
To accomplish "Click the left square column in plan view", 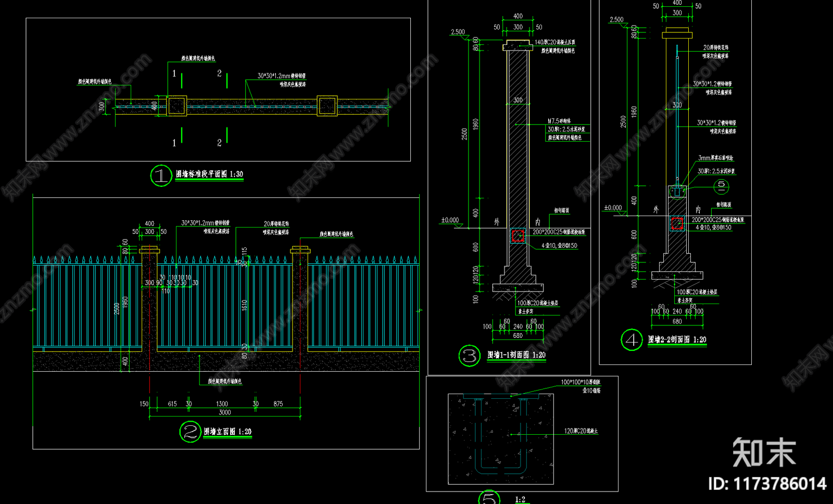I will [176, 106].
